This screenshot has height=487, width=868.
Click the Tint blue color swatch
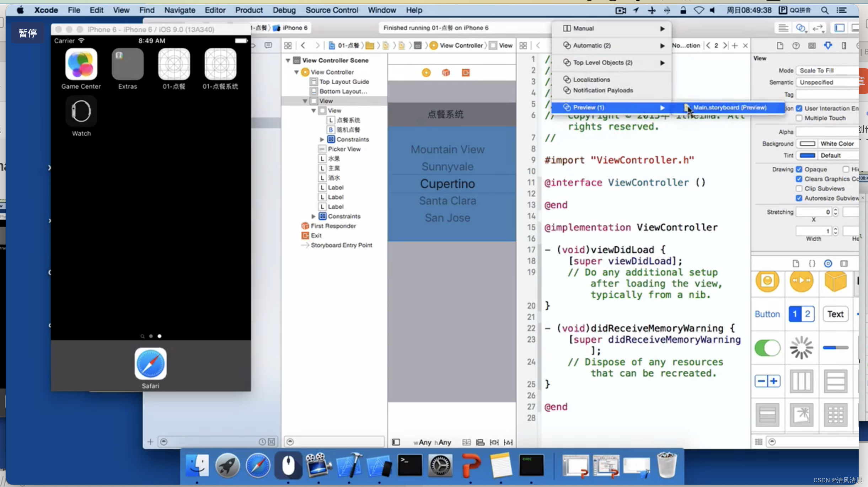(x=807, y=155)
